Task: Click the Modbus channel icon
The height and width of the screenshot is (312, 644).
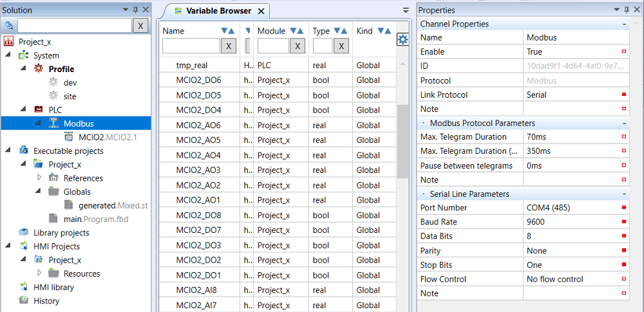Action: click(53, 123)
